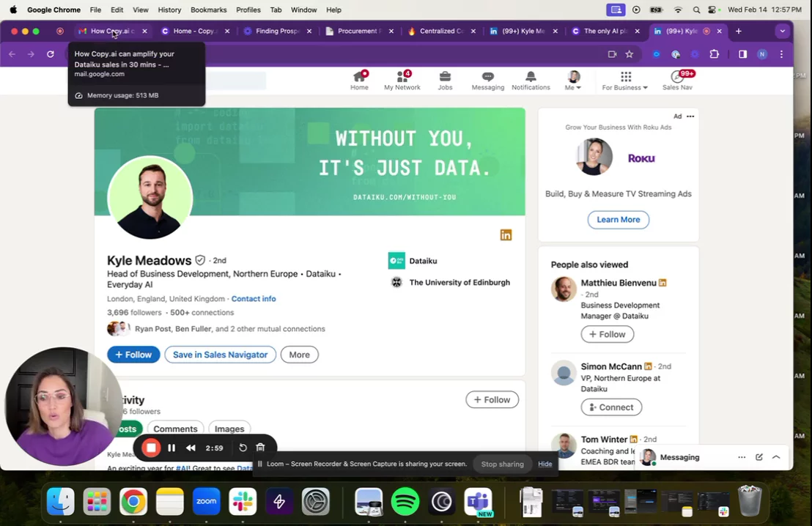Open the Bookmarks menu in menu bar
The width and height of the screenshot is (812, 526).
pyautogui.click(x=208, y=10)
